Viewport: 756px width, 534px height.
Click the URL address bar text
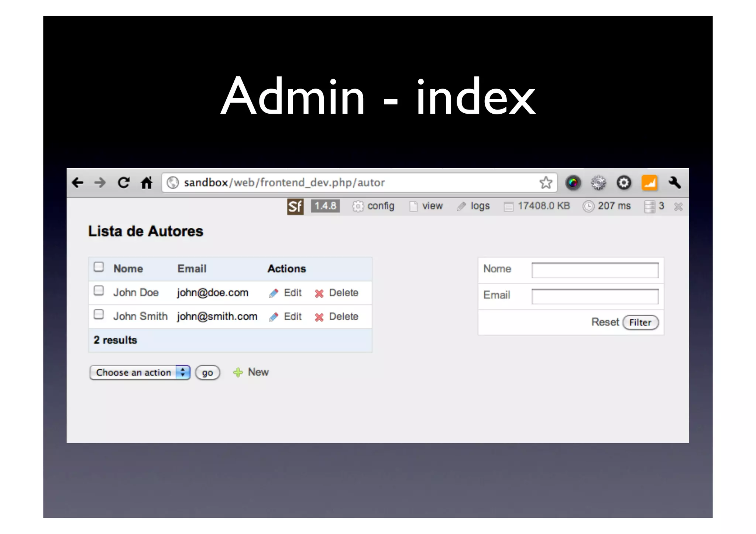click(x=284, y=183)
